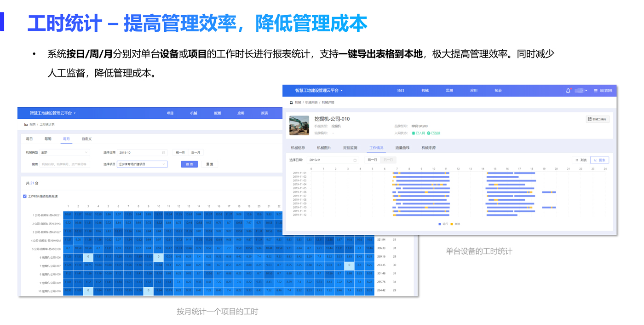This screenshot has height=325, width=644.
Task: Toggle 工作时长是否包括怠速 checkbox
Action: click(x=25, y=196)
